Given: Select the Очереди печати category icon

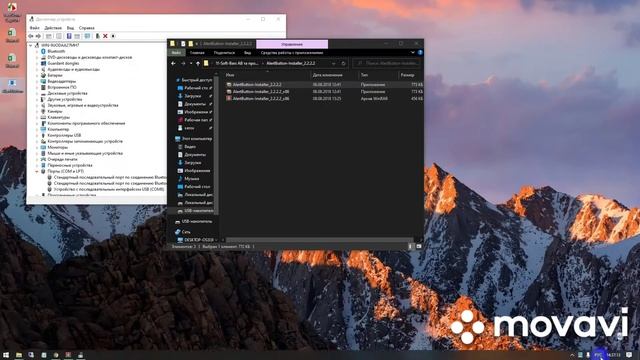Looking at the screenshot, I should [x=43, y=159].
